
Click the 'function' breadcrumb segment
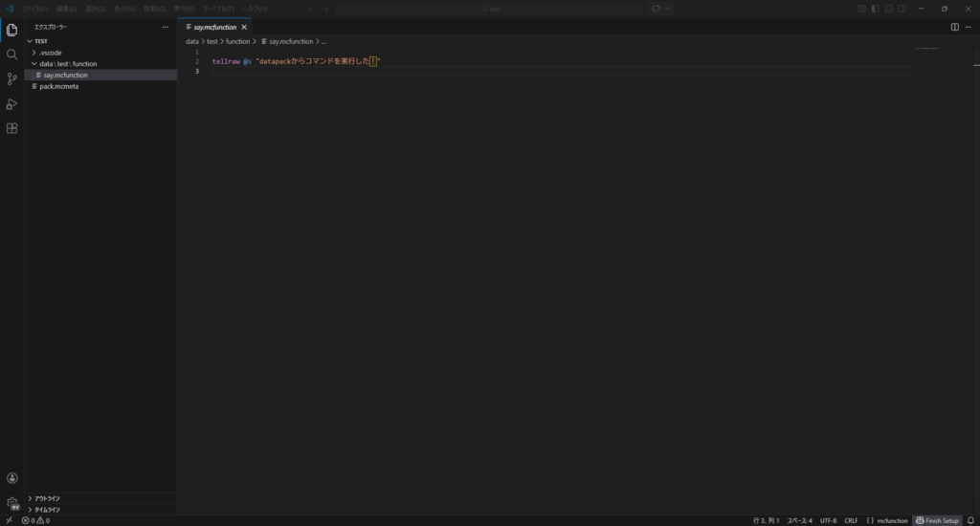point(237,41)
